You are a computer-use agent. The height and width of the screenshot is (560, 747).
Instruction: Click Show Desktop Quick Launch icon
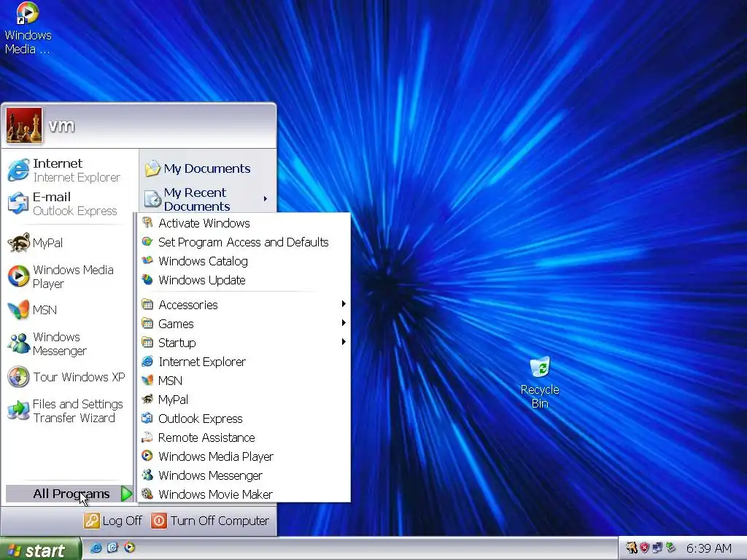pyautogui.click(x=112, y=548)
